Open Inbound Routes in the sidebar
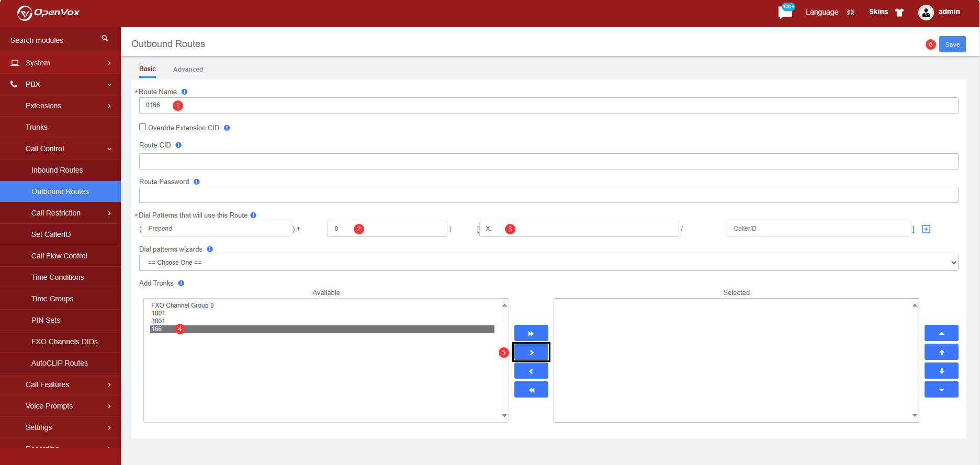980x465 pixels. 60,170
